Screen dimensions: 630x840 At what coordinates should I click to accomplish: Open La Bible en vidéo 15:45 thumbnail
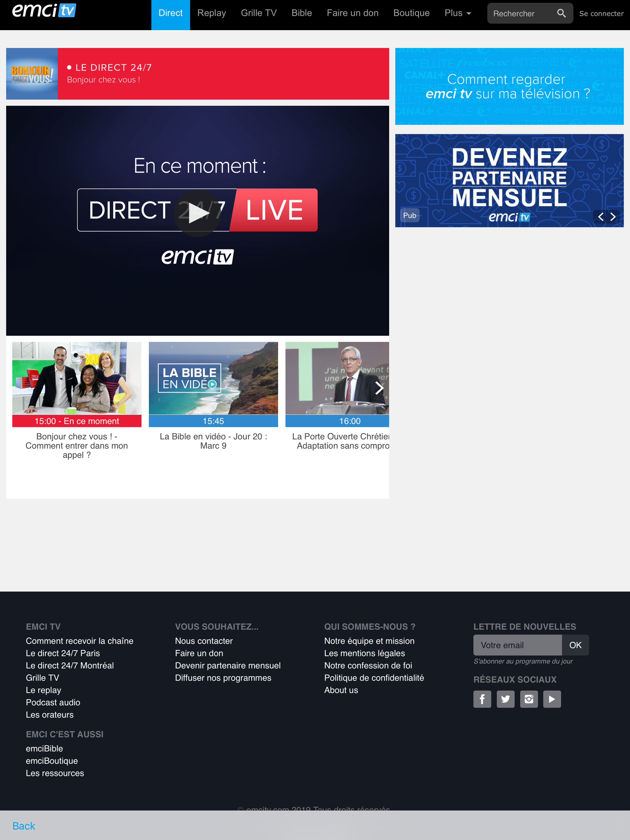[x=213, y=378]
